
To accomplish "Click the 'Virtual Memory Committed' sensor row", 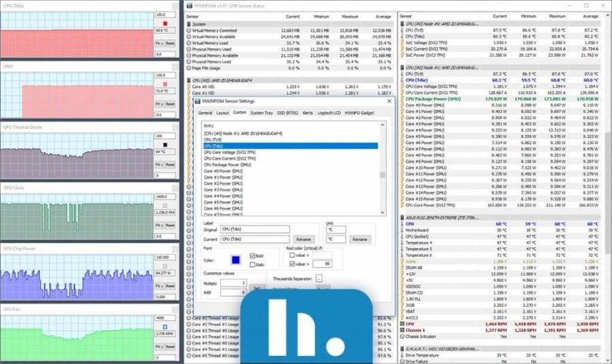I will (x=290, y=31).
